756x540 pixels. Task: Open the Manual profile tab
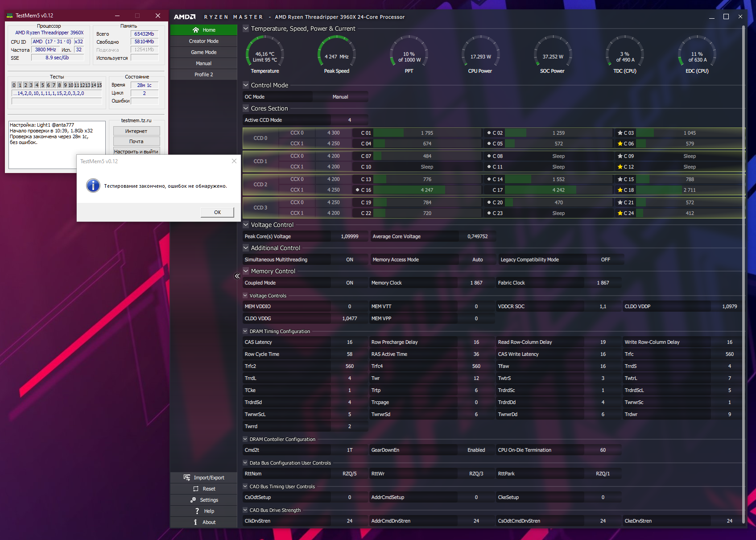pos(204,63)
